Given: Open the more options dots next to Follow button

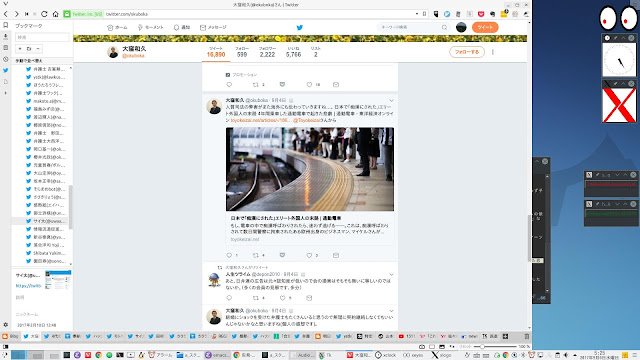Looking at the screenshot, I should (493, 52).
